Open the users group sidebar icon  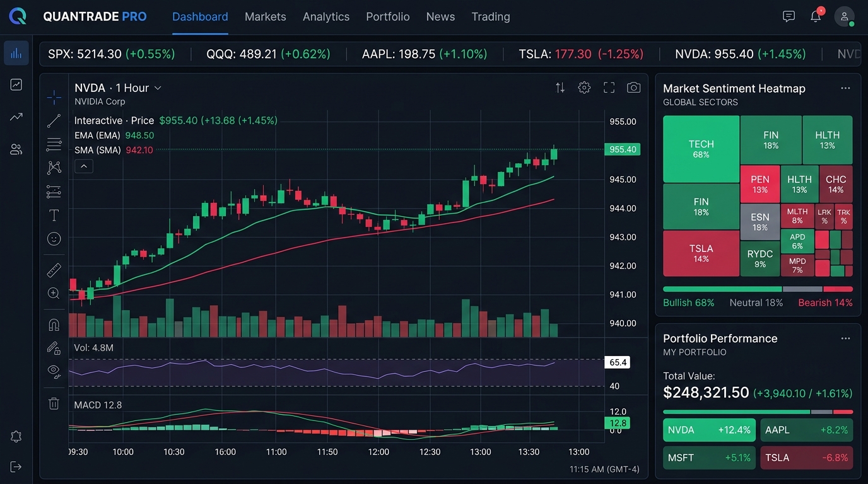(x=16, y=149)
